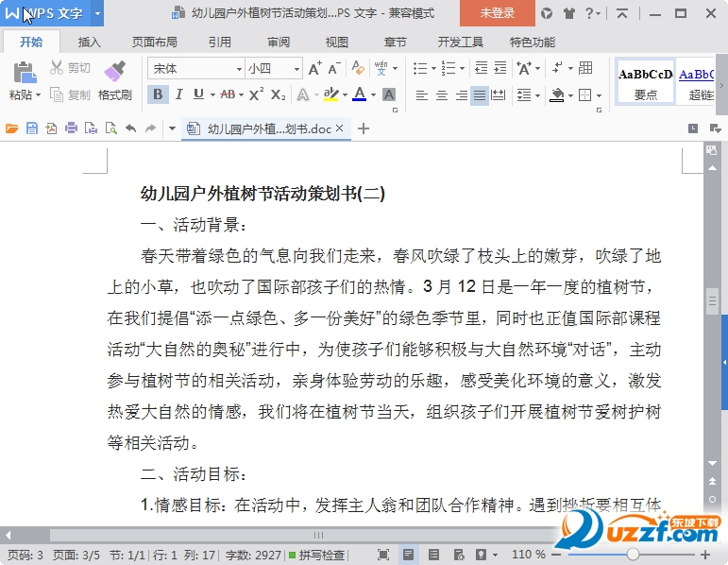Click the zoom slider handle

point(633,555)
